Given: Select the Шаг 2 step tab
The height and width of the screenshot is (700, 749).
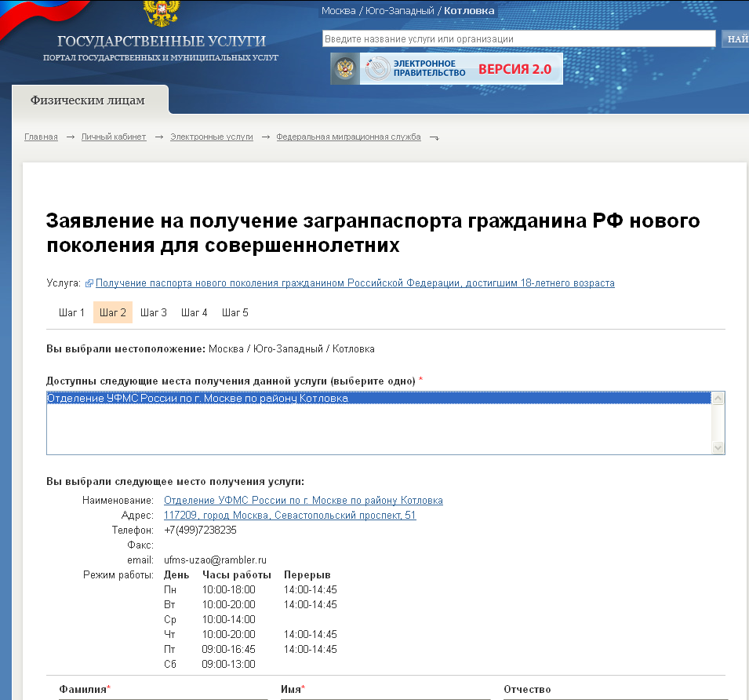Looking at the screenshot, I should 113,312.
